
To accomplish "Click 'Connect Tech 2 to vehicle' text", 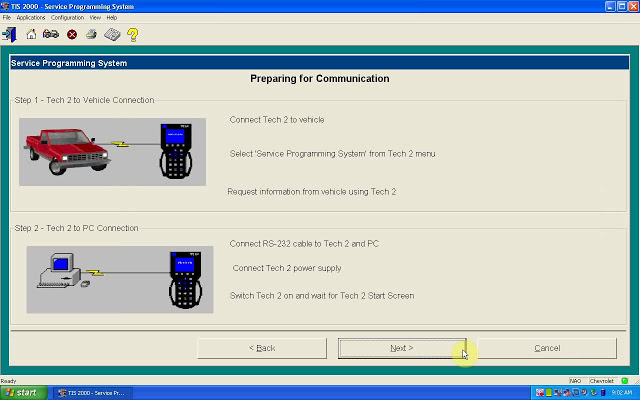I will pos(277,120).
